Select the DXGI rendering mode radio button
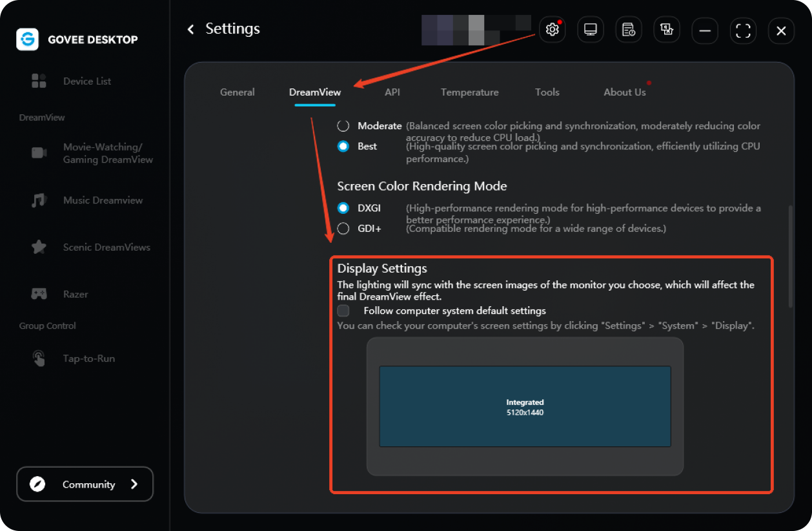This screenshot has width=812, height=531. point(343,208)
